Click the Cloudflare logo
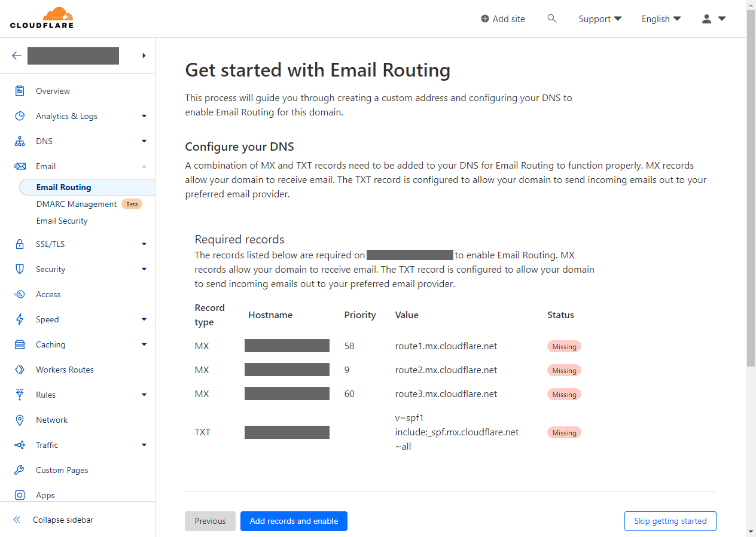Screen dimensions: 756x537 coord(42,18)
